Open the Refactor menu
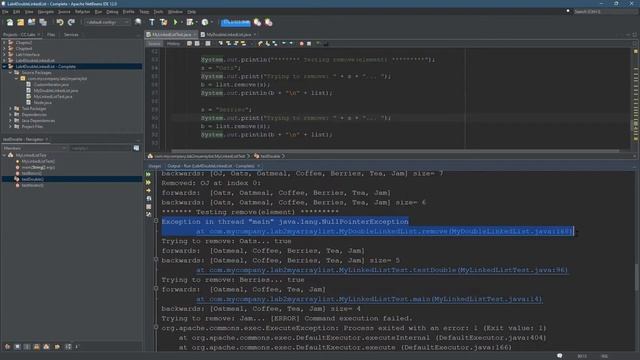 [x=82, y=12]
